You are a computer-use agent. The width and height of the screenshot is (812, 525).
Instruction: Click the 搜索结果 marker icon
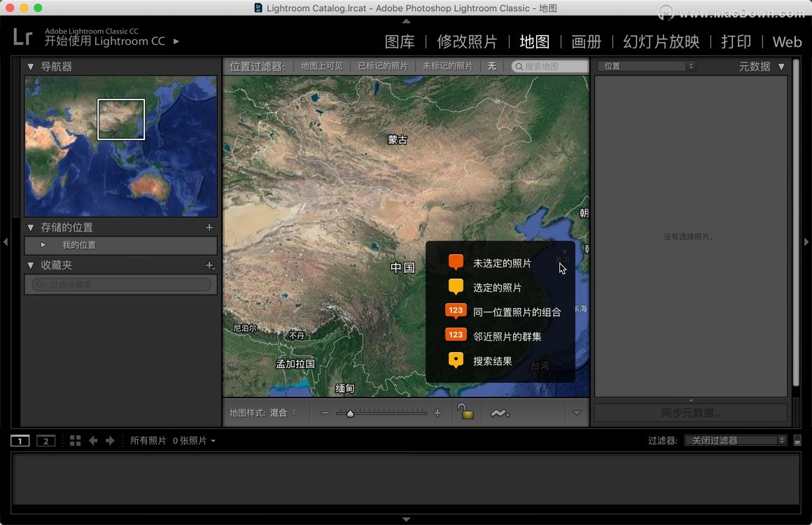(456, 360)
